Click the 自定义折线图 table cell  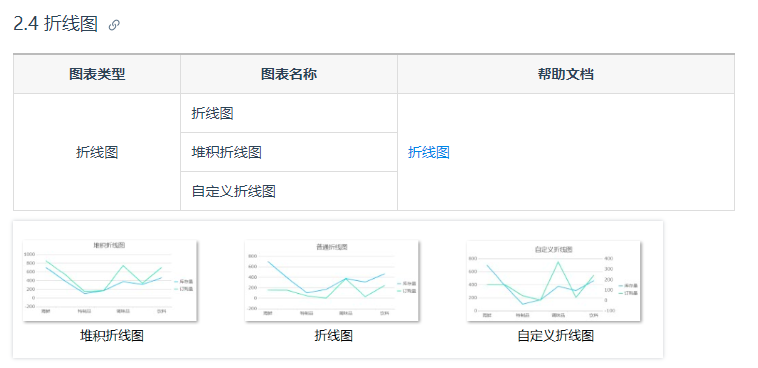(x=289, y=191)
